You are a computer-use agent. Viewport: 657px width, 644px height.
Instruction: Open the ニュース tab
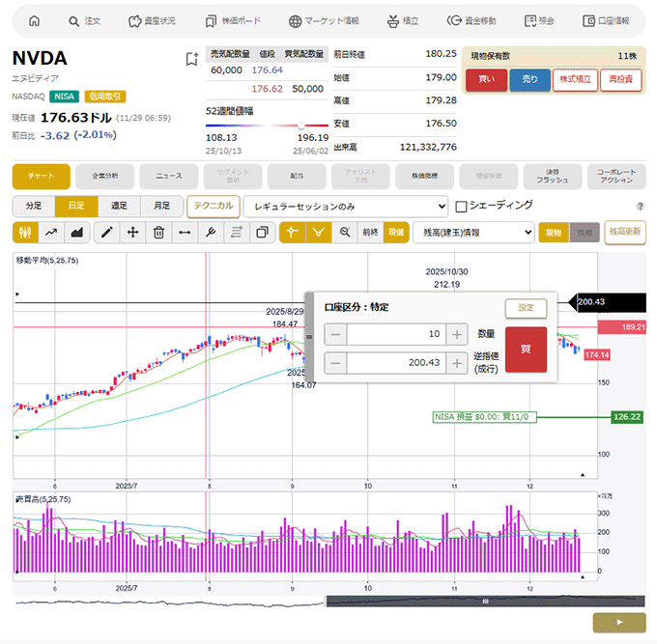tap(169, 177)
